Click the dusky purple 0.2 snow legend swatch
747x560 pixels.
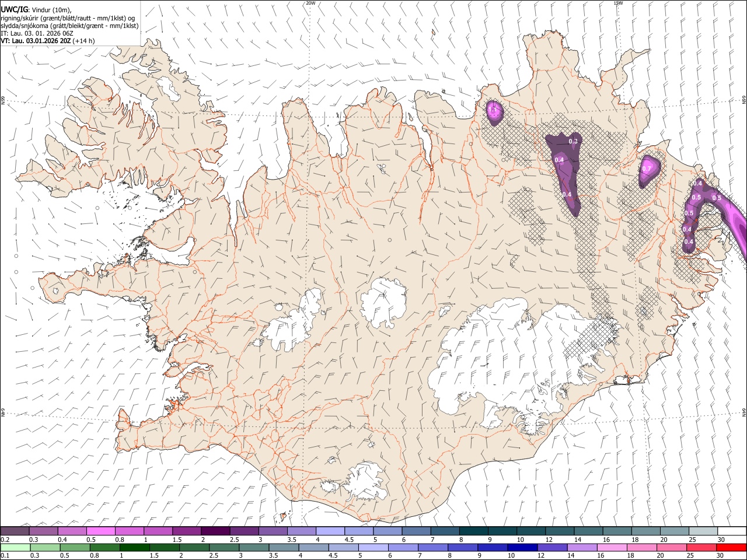click(15, 531)
